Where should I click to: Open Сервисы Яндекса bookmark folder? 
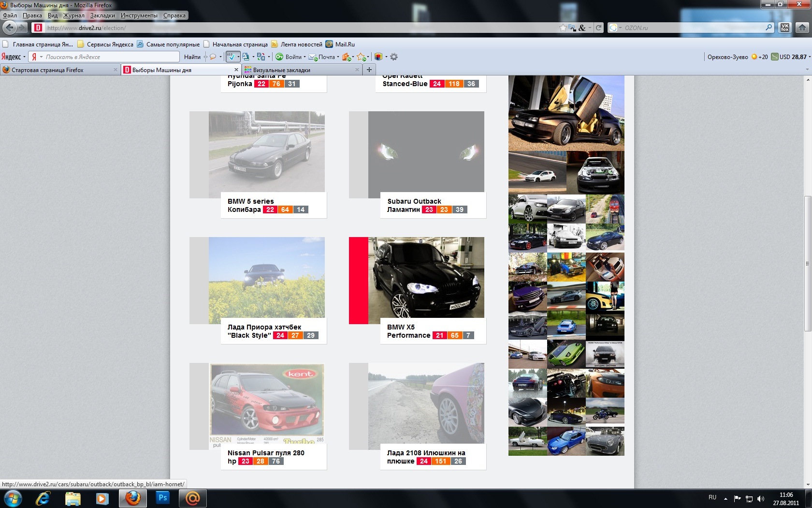[x=105, y=44]
